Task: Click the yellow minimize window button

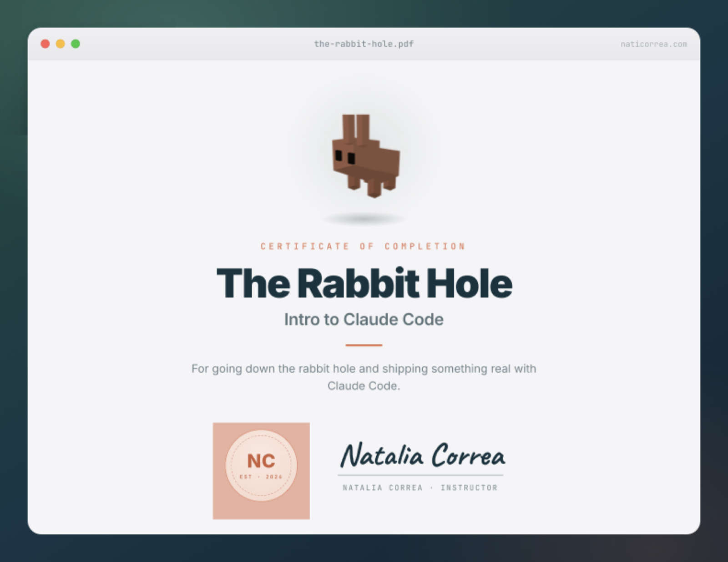Action: tap(60, 44)
